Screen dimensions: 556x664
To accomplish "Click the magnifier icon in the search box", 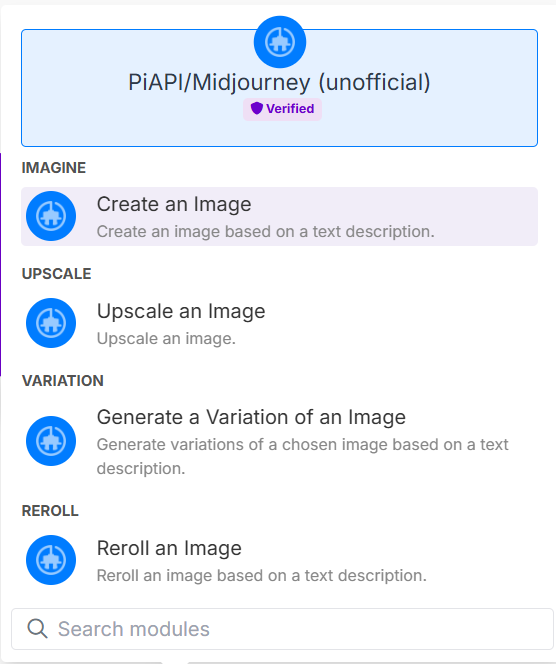I will pyautogui.click(x=37, y=628).
